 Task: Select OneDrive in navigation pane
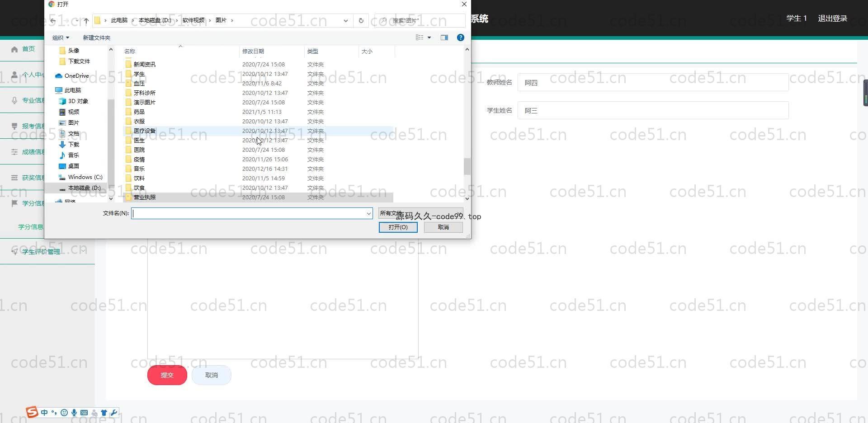click(x=72, y=76)
